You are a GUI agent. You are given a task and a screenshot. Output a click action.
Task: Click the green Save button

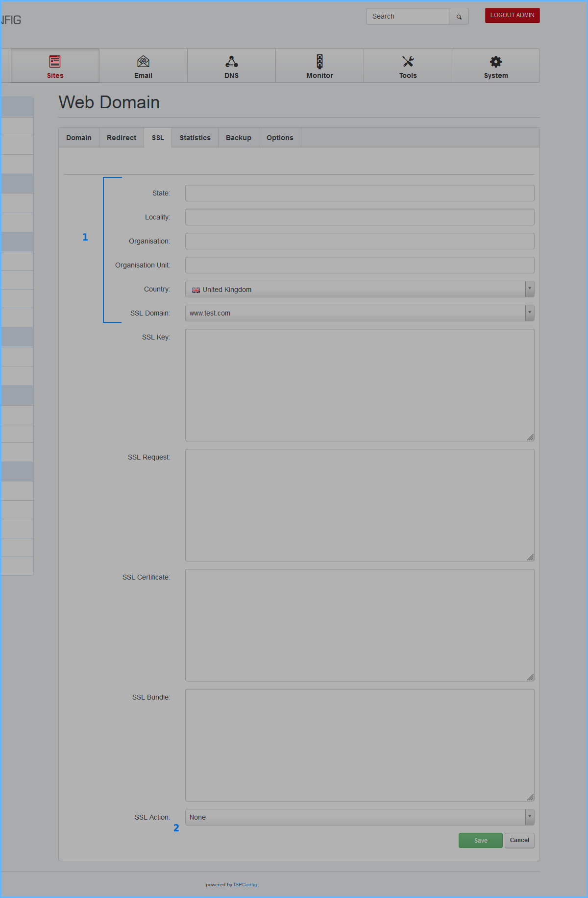pos(481,840)
